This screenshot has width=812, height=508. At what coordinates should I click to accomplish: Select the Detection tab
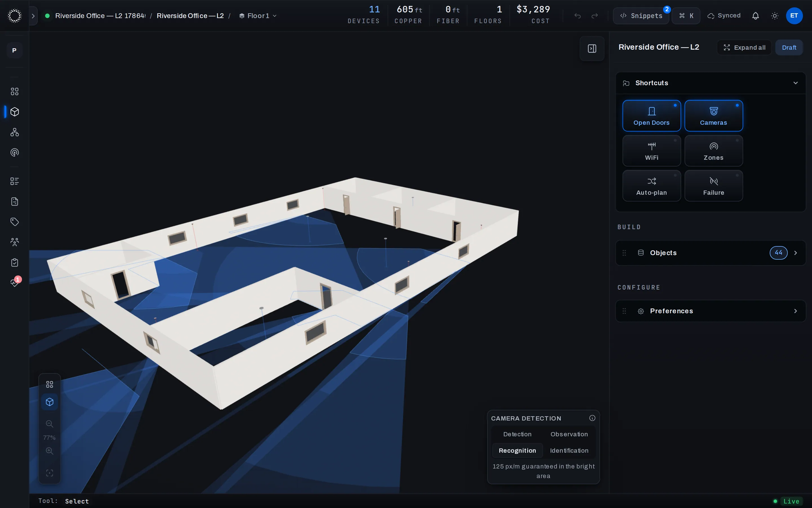pos(517,434)
